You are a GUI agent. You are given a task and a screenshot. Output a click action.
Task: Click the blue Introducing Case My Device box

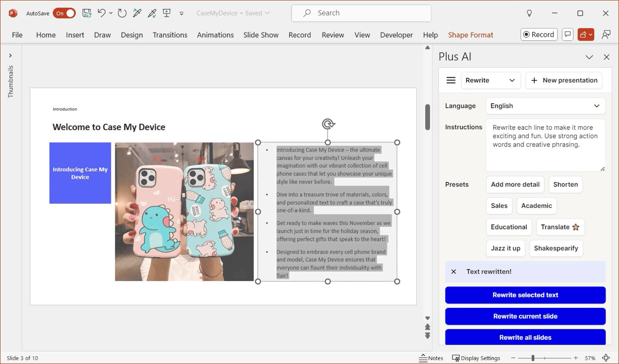(80, 173)
